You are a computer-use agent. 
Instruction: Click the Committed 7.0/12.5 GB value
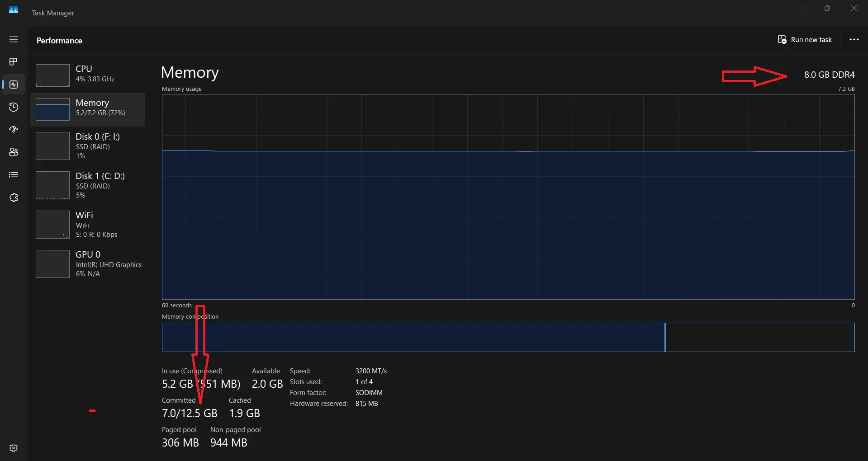tap(190, 414)
